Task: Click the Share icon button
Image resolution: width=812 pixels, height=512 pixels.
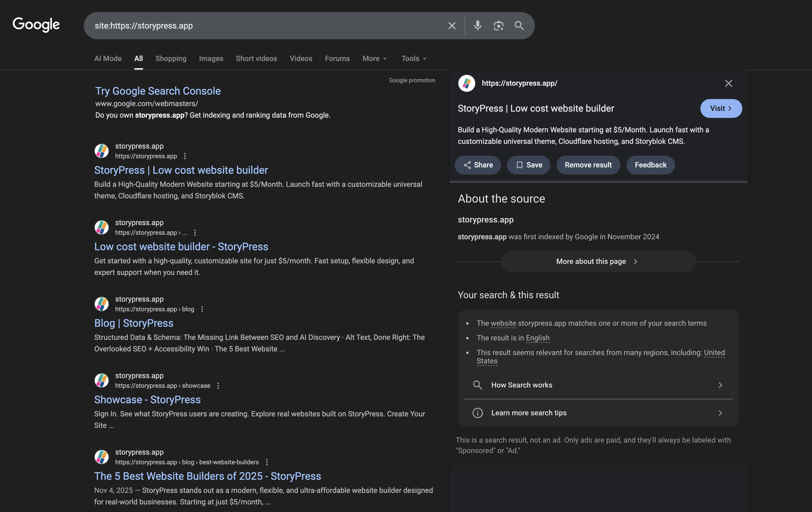Action: (x=478, y=165)
